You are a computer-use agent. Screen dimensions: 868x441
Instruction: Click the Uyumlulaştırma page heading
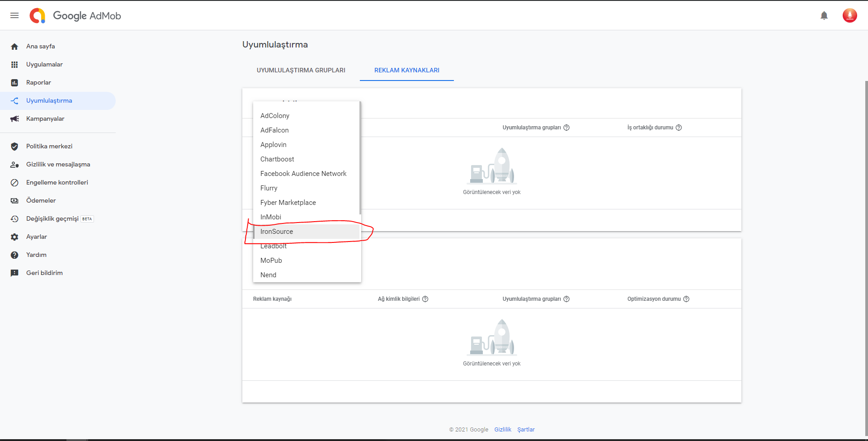click(x=275, y=45)
